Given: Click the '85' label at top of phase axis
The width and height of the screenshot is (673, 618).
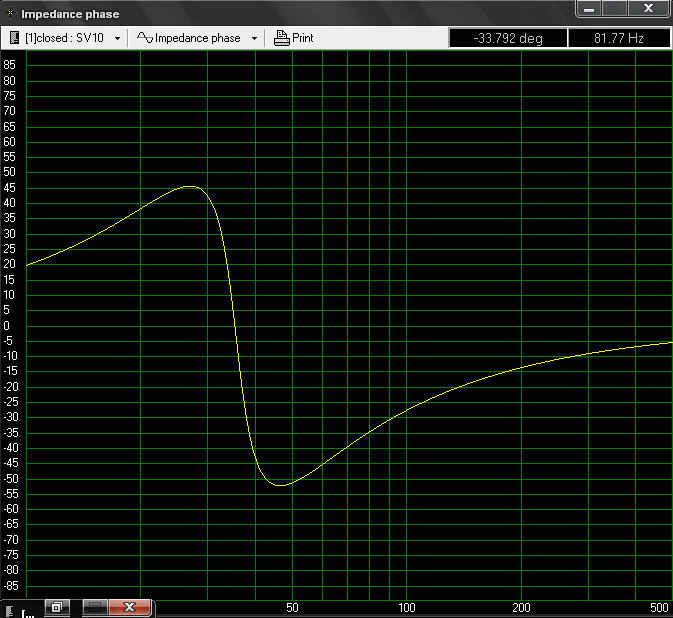Looking at the screenshot, I should (x=9, y=65).
